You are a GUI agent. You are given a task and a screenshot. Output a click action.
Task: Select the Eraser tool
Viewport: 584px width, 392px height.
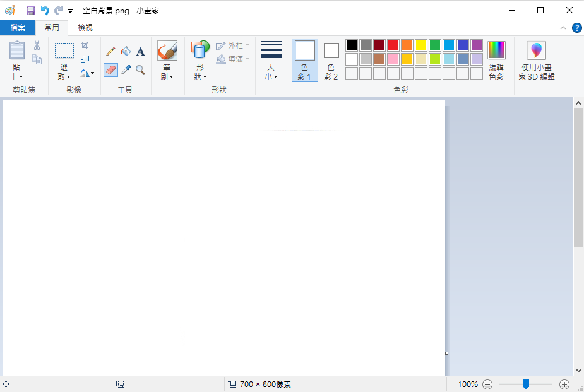[110, 69]
